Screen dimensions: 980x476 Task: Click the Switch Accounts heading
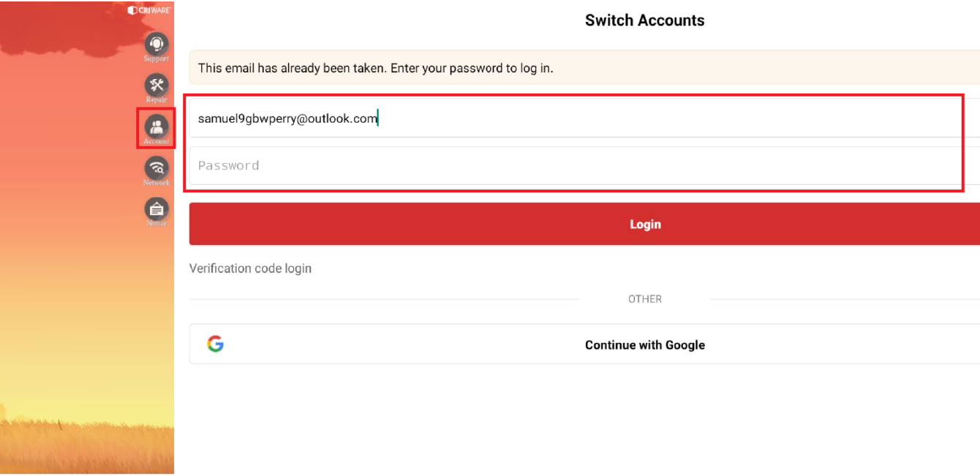point(644,20)
